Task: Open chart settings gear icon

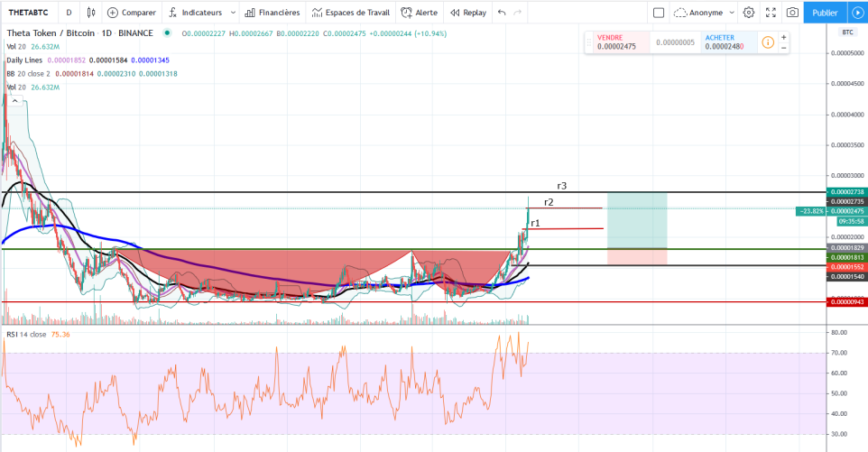Action: click(x=748, y=12)
